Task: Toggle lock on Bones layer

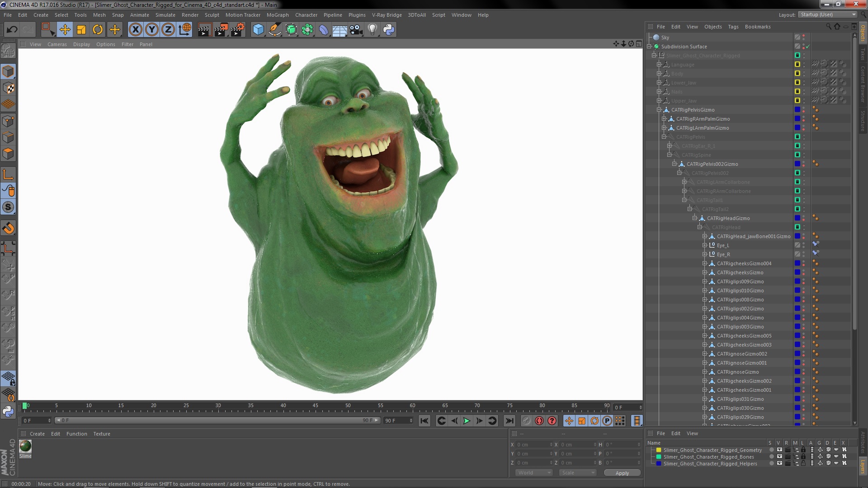Action: 803,457
